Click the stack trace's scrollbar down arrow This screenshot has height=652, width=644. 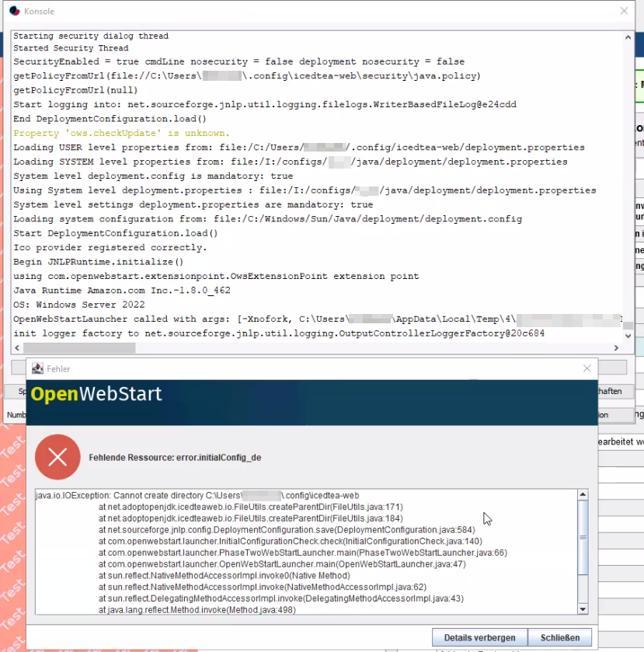tap(583, 609)
